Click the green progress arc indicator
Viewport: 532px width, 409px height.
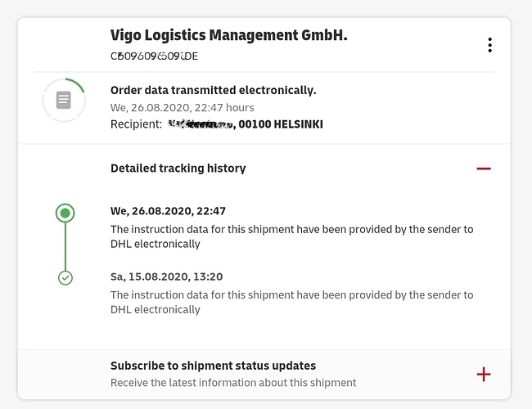coord(75,84)
